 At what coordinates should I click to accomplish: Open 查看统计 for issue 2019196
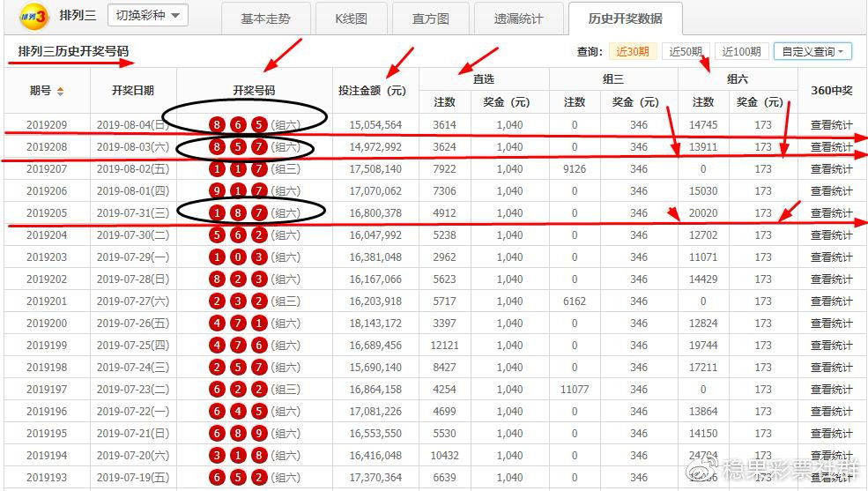click(x=832, y=412)
